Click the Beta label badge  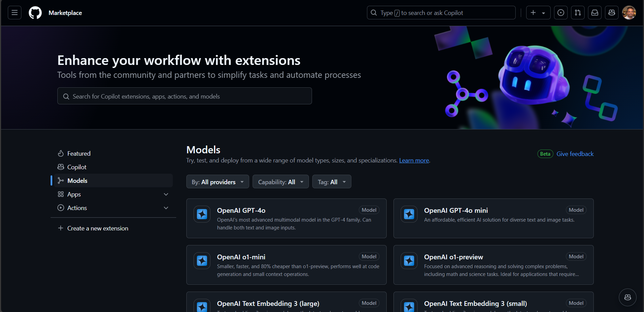coord(545,154)
